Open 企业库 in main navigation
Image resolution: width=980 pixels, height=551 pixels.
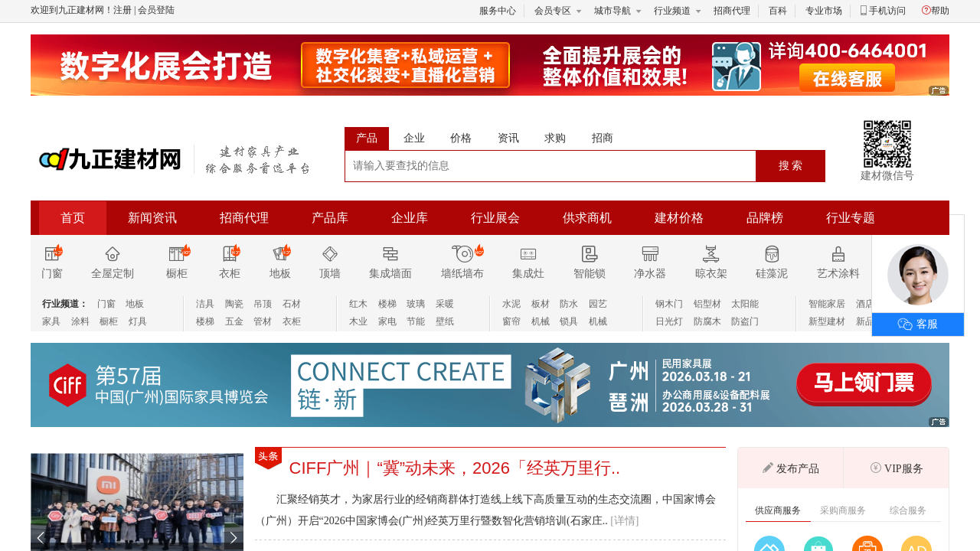[410, 218]
